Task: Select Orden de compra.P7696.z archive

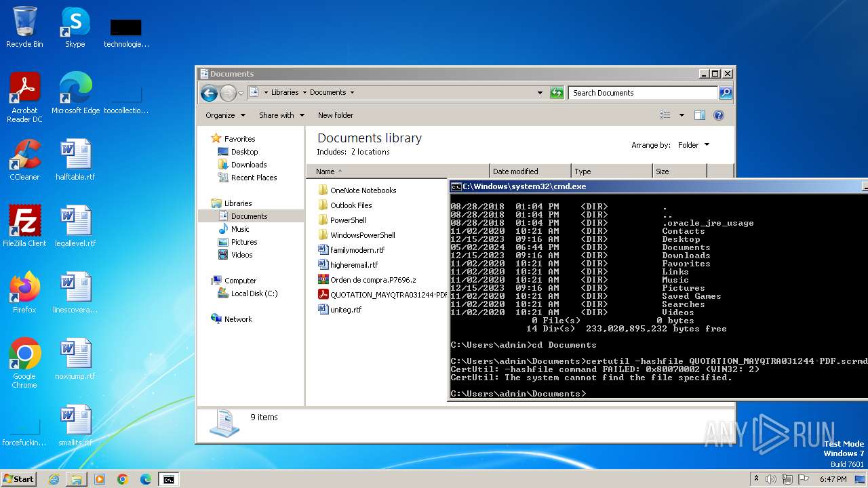Action: 367,280
